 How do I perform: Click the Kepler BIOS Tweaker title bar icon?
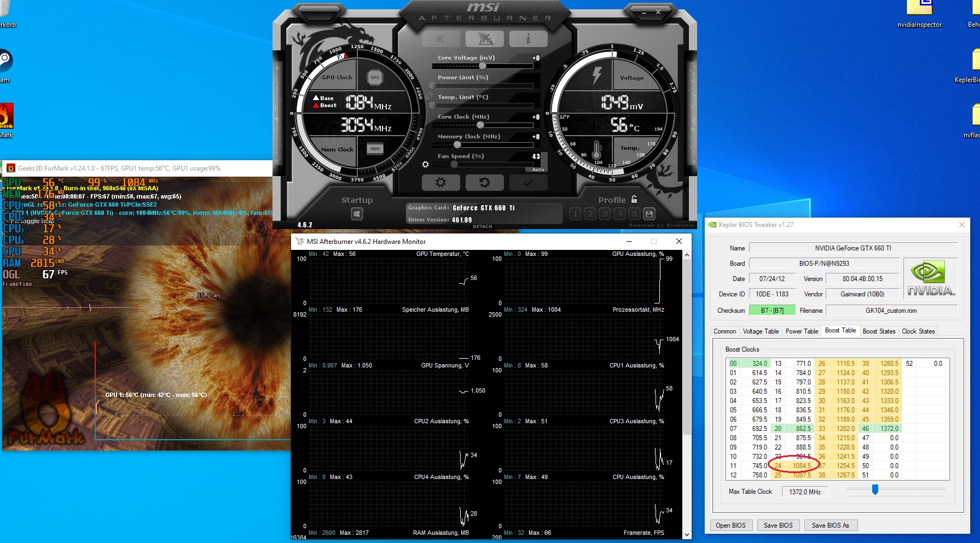pos(712,225)
